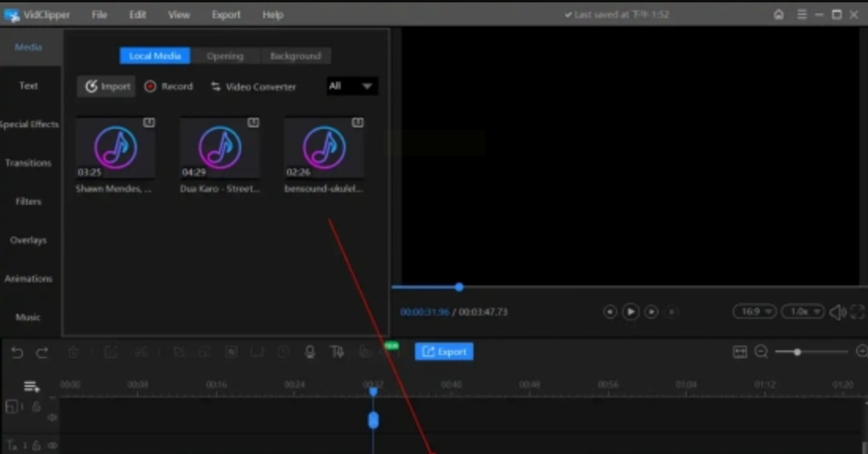Open the home icon in title bar

(x=779, y=15)
